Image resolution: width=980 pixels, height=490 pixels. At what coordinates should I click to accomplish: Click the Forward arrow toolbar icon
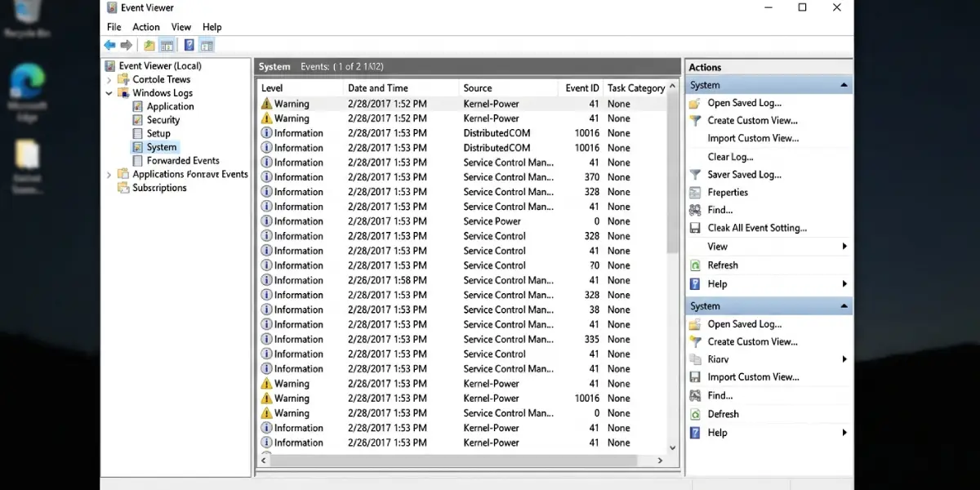[x=126, y=46]
